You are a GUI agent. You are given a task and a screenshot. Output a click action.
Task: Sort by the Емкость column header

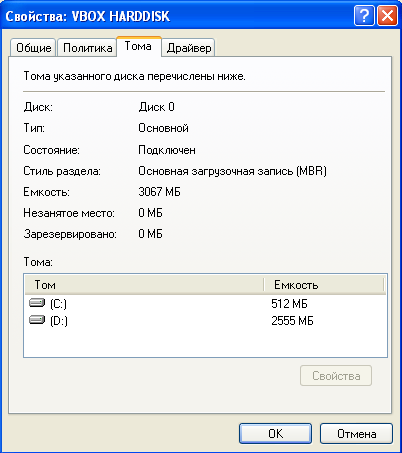click(x=324, y=285)
